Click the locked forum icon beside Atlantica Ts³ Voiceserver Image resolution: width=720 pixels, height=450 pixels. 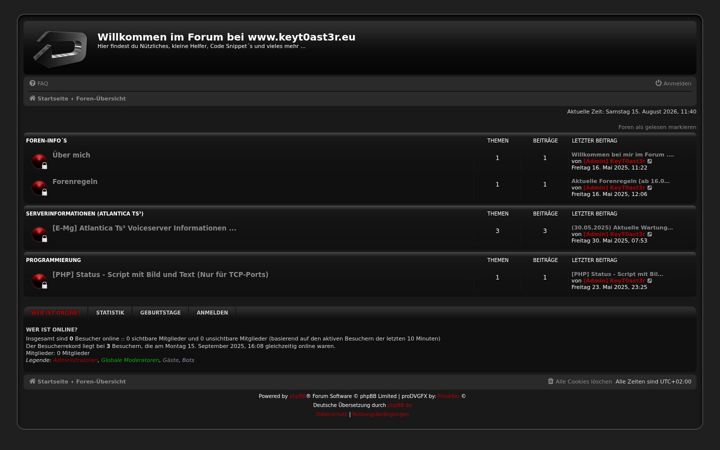pos(39,234)
